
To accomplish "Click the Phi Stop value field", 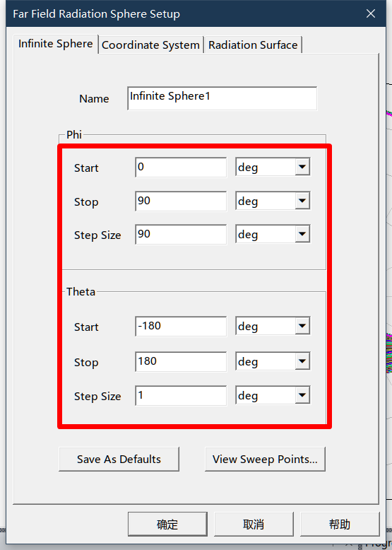I will [x=181, y=201].
